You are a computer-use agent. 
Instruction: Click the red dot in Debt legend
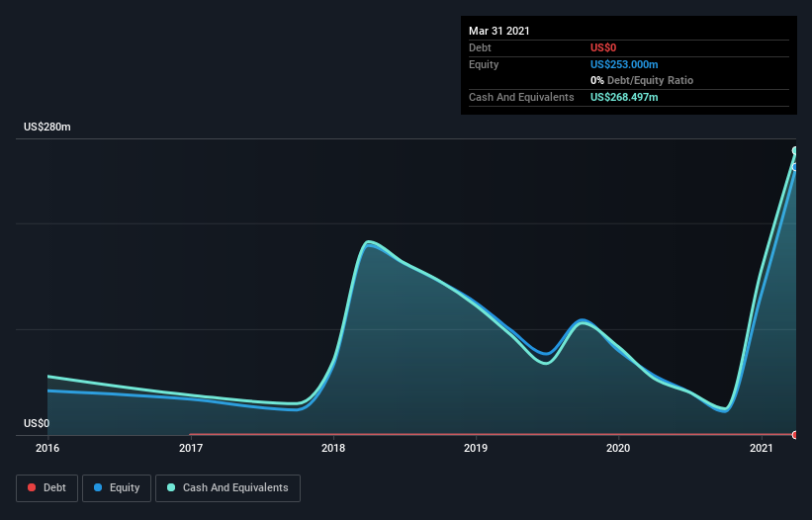pyautogui.click(x=33, y=487)
